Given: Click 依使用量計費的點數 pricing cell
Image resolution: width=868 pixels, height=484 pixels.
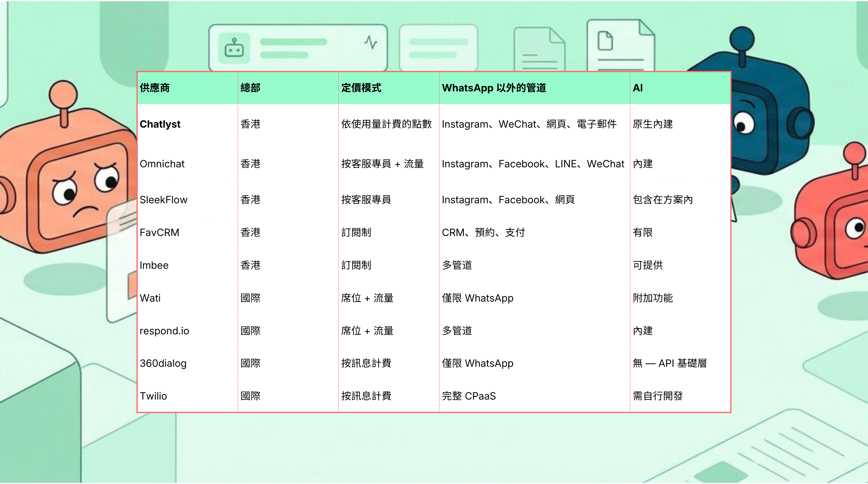Looking at the screenshot, I should click(389, 124).
